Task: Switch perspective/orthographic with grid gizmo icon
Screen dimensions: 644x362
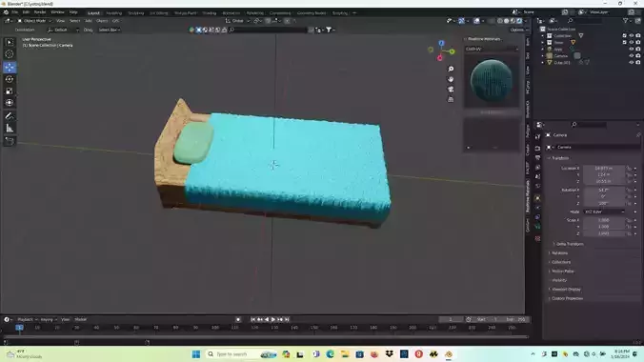Action: pos(451,99)
